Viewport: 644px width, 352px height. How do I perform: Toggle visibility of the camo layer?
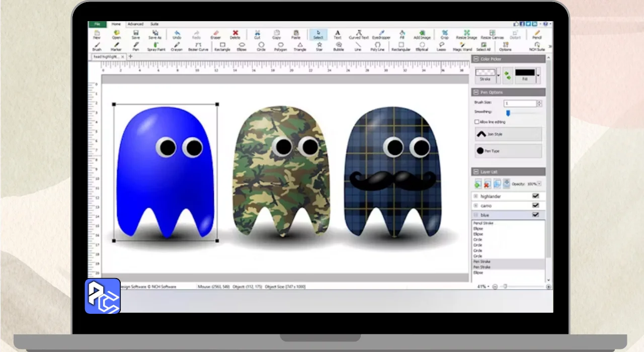(x=535, y=206)
